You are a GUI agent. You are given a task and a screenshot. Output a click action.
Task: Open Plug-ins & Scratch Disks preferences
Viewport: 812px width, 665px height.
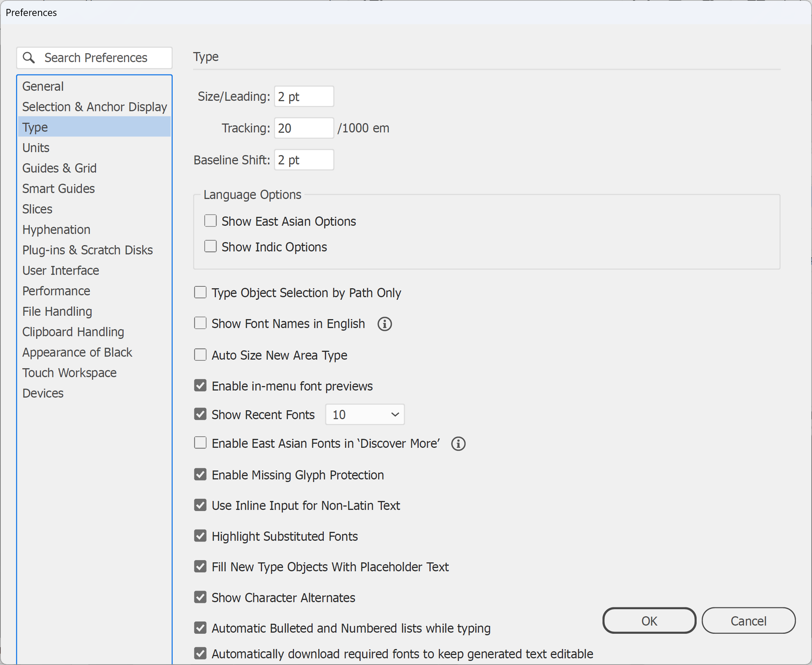94,250
